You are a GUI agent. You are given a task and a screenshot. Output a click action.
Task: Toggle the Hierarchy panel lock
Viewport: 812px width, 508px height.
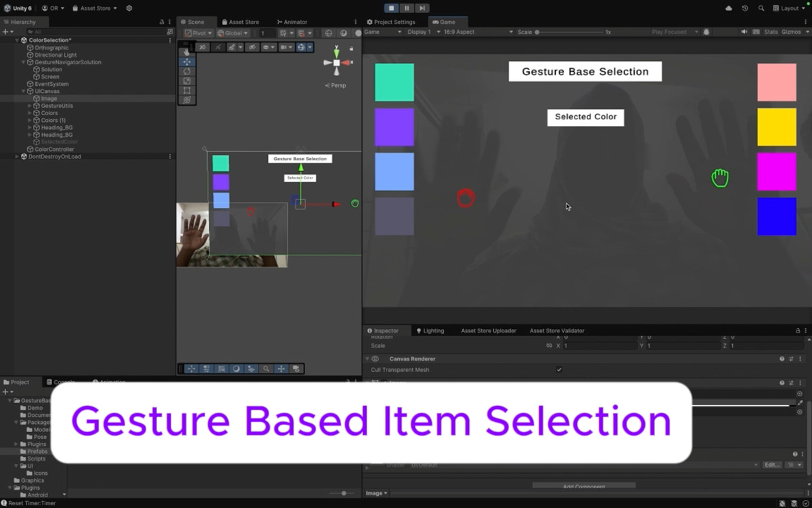pos(161,22)
